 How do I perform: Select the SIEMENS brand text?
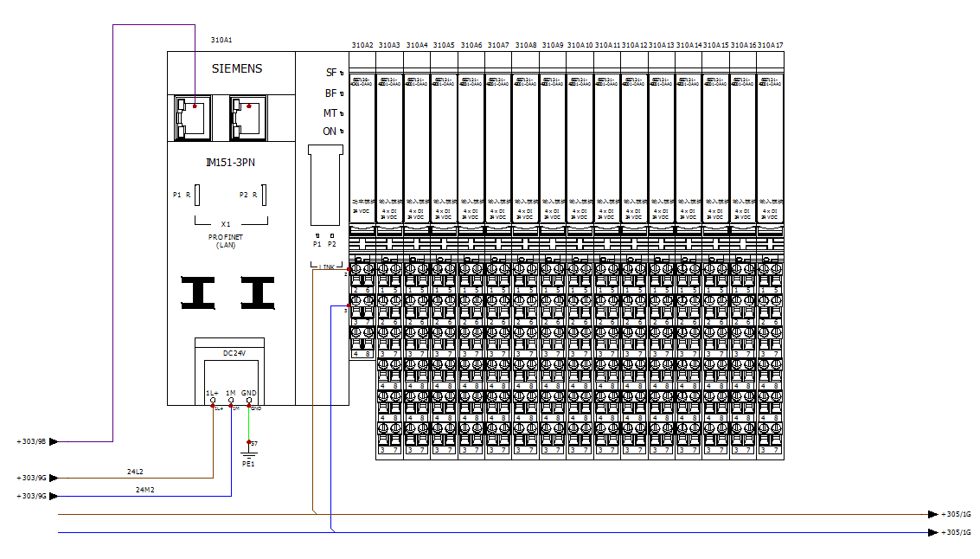point(237,68)
